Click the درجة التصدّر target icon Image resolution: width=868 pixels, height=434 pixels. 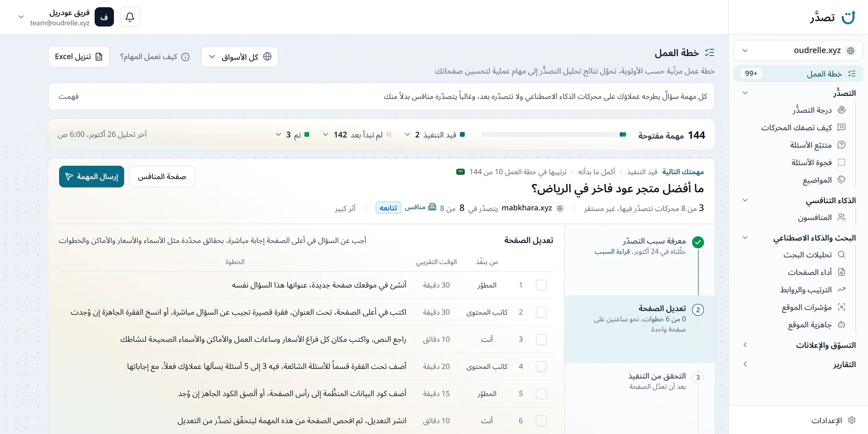(841, 110)
